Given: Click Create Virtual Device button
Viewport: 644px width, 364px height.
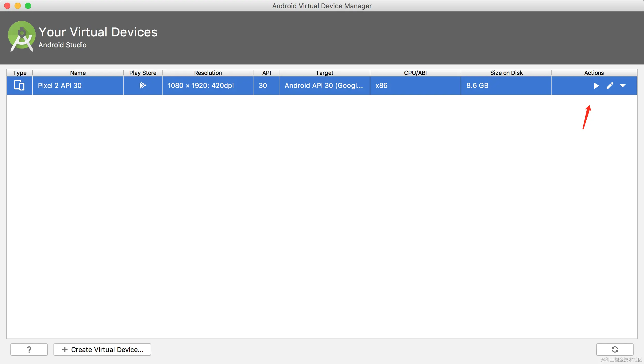Looking at the screenshot, I should click(x=102, y=349).
